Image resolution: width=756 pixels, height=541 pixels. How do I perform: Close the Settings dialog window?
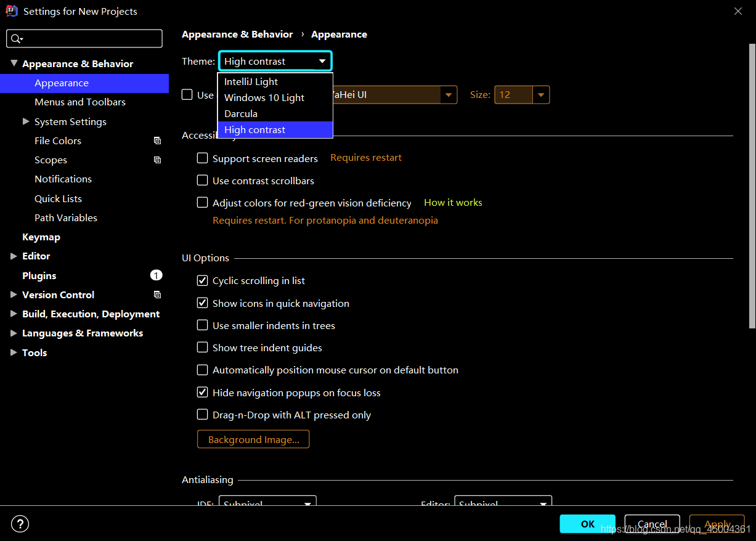(738, 11)
